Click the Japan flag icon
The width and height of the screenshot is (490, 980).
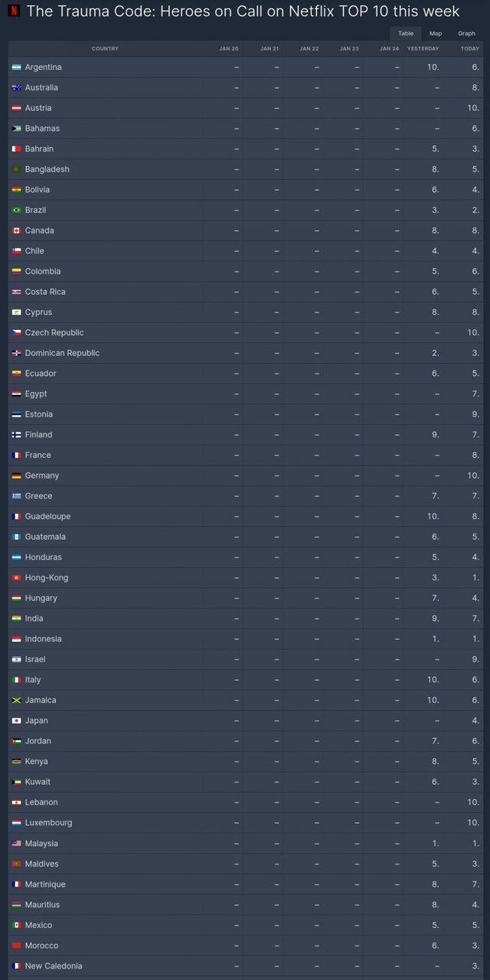[x=17, y=720]
